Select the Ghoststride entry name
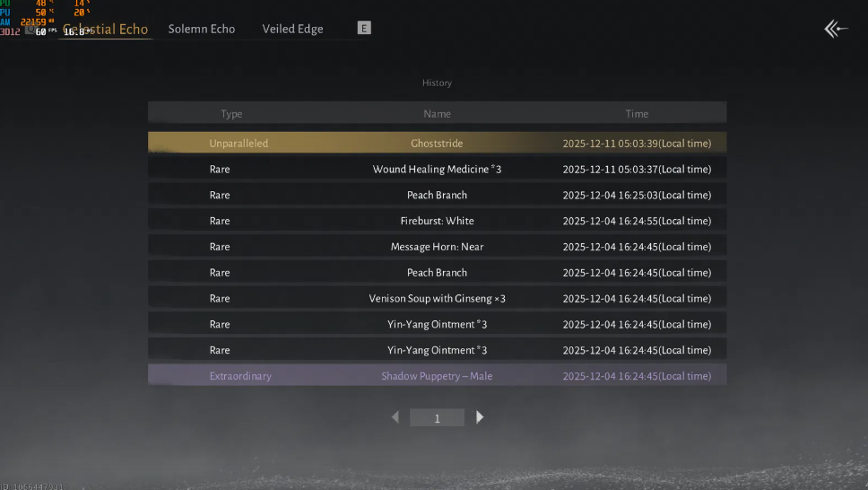 click(x=437, y=143)
